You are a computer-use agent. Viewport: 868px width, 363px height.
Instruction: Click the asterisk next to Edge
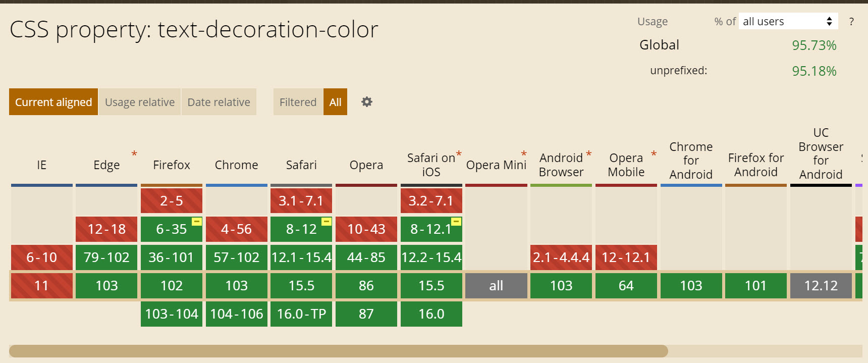click(134, 154)
